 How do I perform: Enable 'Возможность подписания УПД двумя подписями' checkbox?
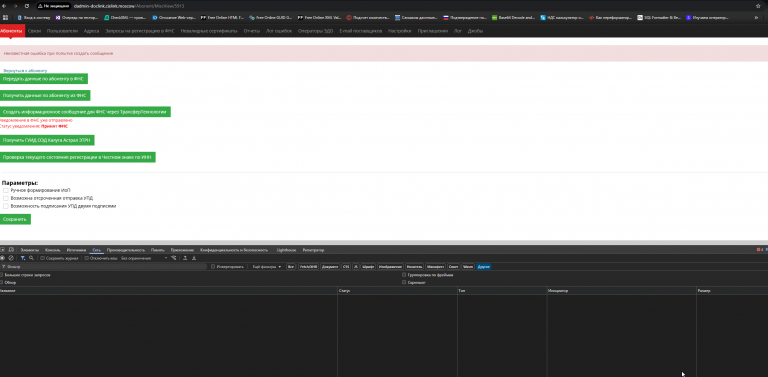tap(6, 206)
